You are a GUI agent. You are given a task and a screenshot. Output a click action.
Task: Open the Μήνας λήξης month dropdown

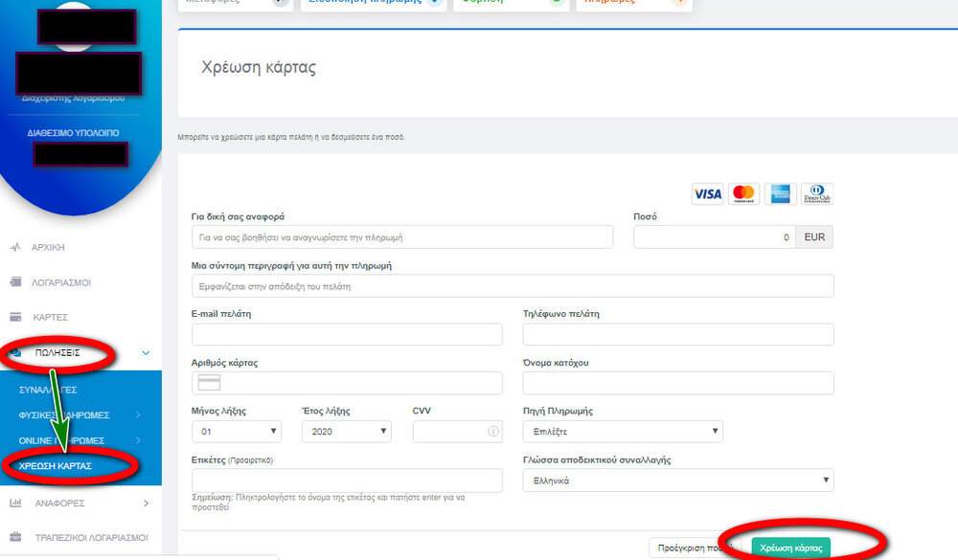pyautogui.click(x=236, y=432)
